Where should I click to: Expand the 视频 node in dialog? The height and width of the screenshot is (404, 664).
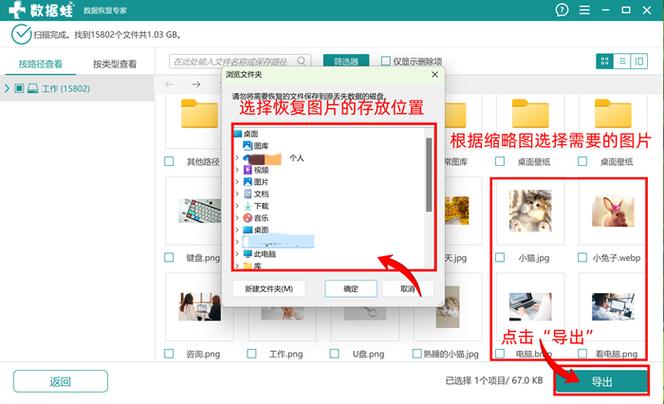click(237, 170)
